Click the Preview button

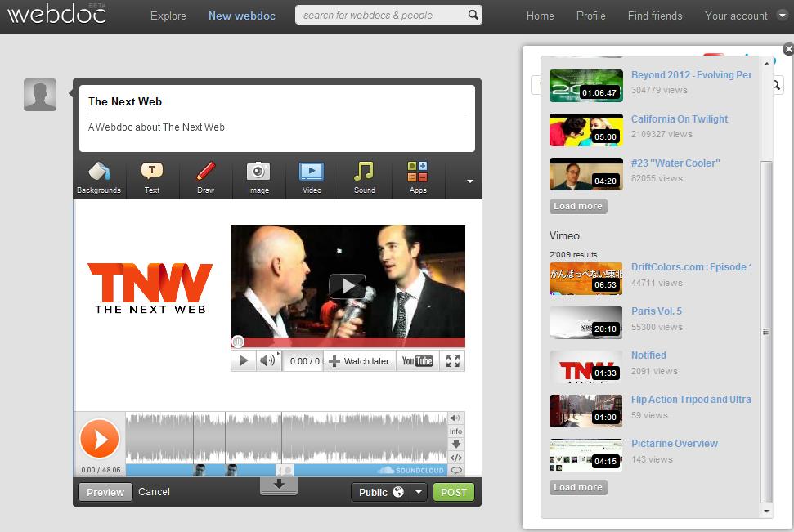coord(105,492)
